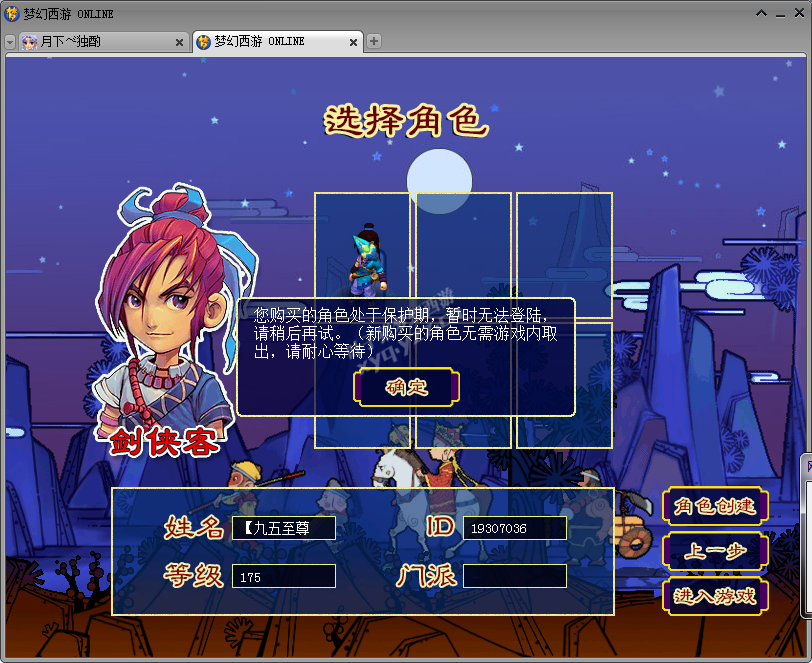Screen dimensions: 812x663
Task: Click the ID field showing 19307036
Action: point(515,528)
